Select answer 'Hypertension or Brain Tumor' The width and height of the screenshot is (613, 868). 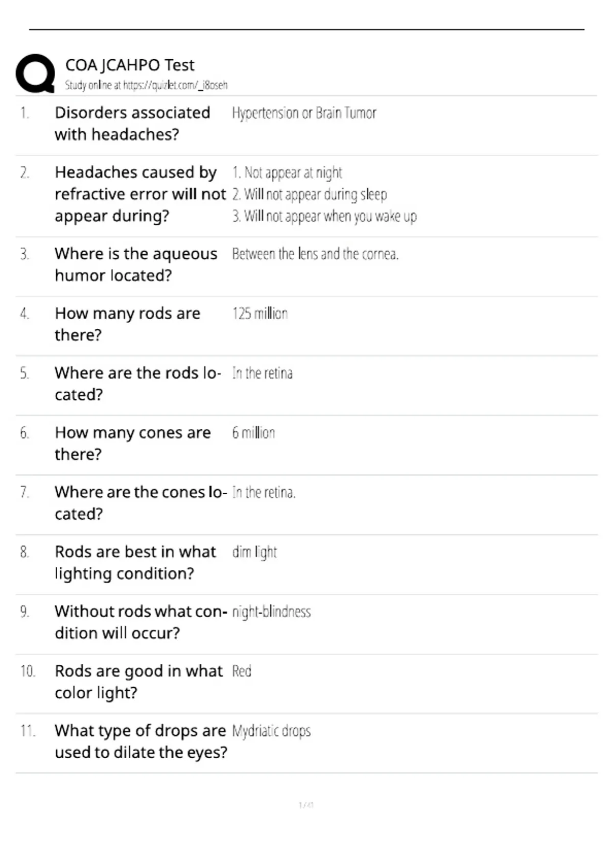[304, 113]
